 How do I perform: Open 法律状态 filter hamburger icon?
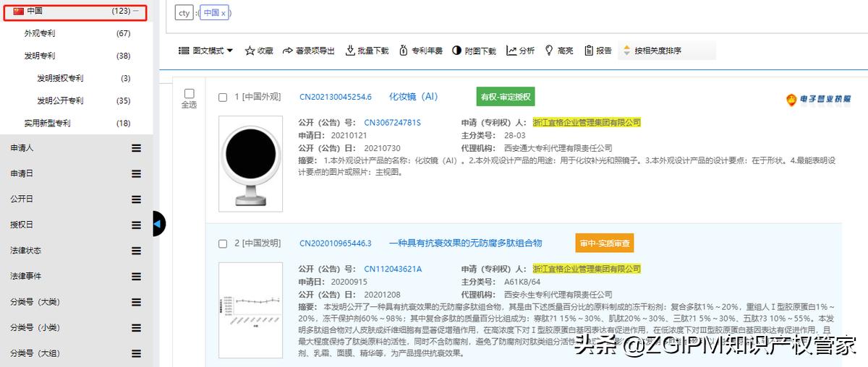[x=136, y=251]
